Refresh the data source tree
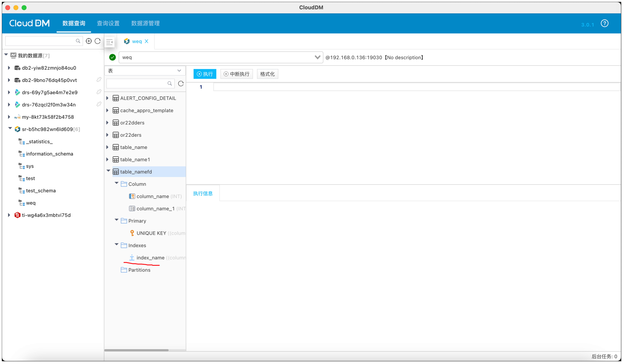 click(98, 41)
